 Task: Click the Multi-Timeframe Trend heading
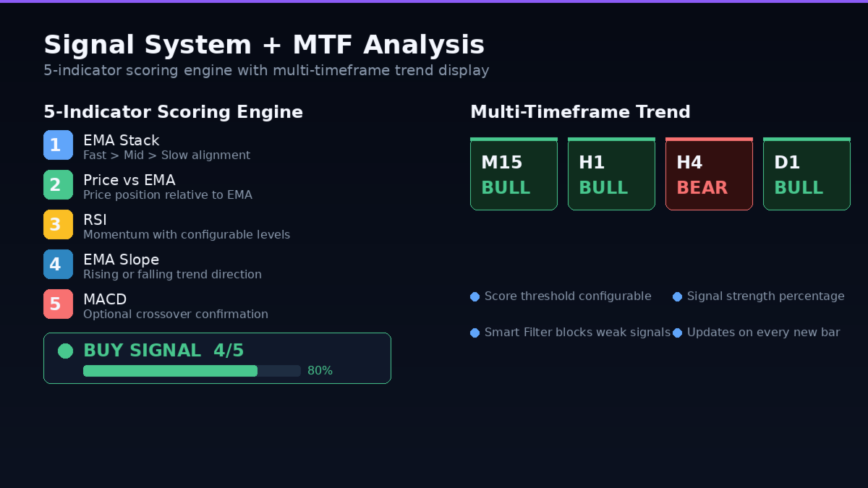point(580,112)
